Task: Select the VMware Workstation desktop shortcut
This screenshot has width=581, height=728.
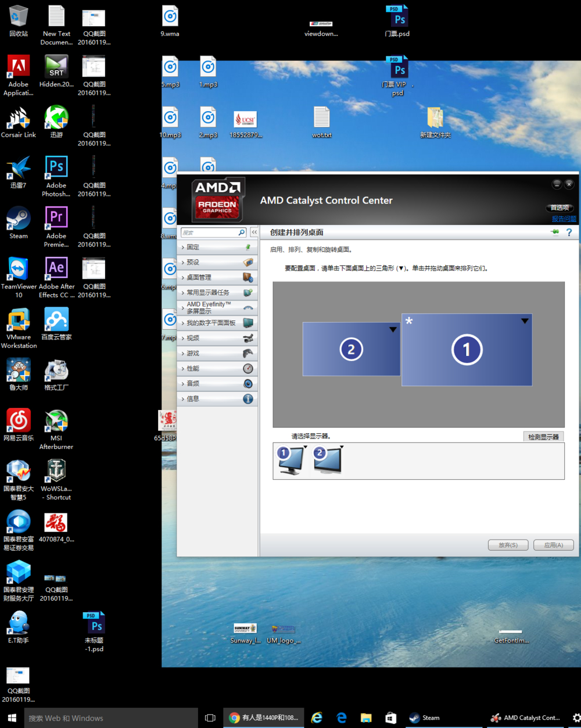Action: click(19, 329)
